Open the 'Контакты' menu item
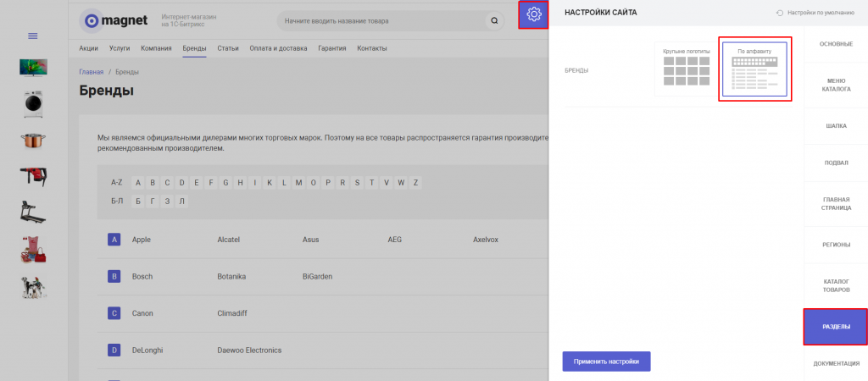Viewport: 868px width, 381px height. click(x=372, y=48)
